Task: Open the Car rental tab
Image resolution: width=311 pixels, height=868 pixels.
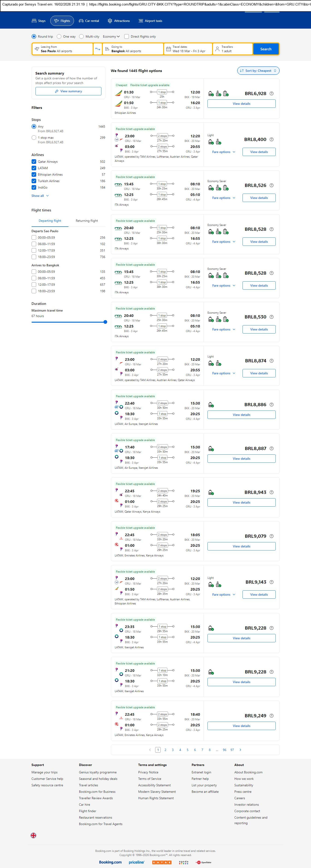Action: (89, 21)
